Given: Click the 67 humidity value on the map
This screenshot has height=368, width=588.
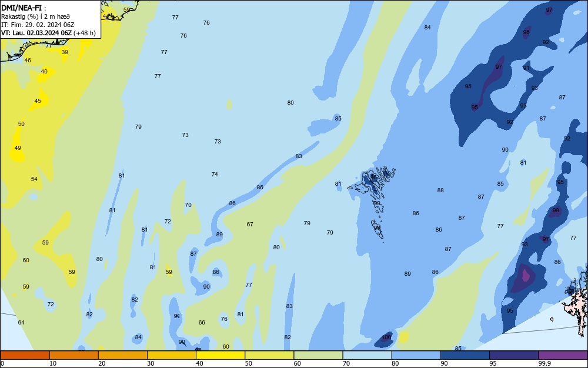Looking at the screenshot, I should pyautogui.click(x=250, y=225).
